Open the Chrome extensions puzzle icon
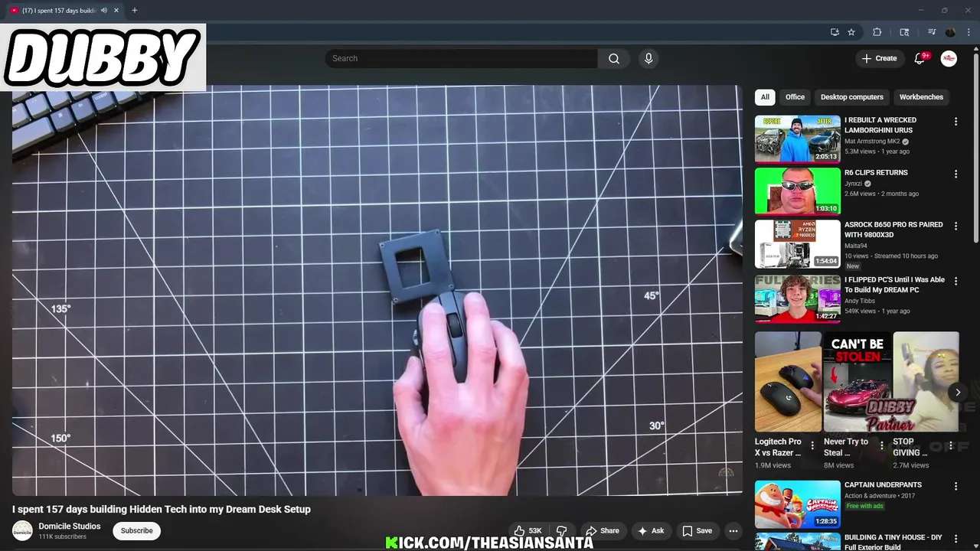 pyautogui.click(x=877, y=32)
